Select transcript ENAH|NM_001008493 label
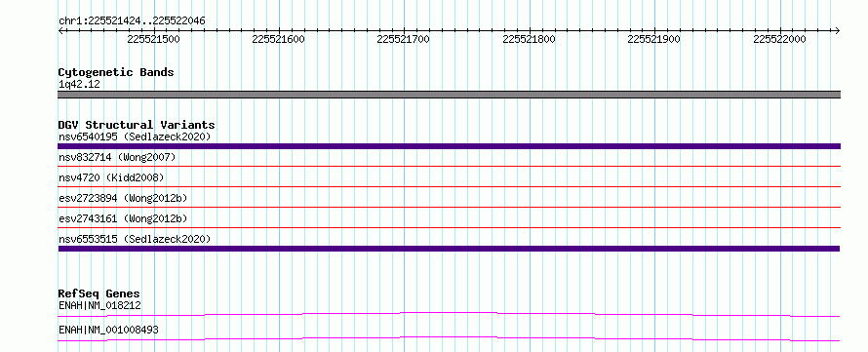 pos(108,330)
